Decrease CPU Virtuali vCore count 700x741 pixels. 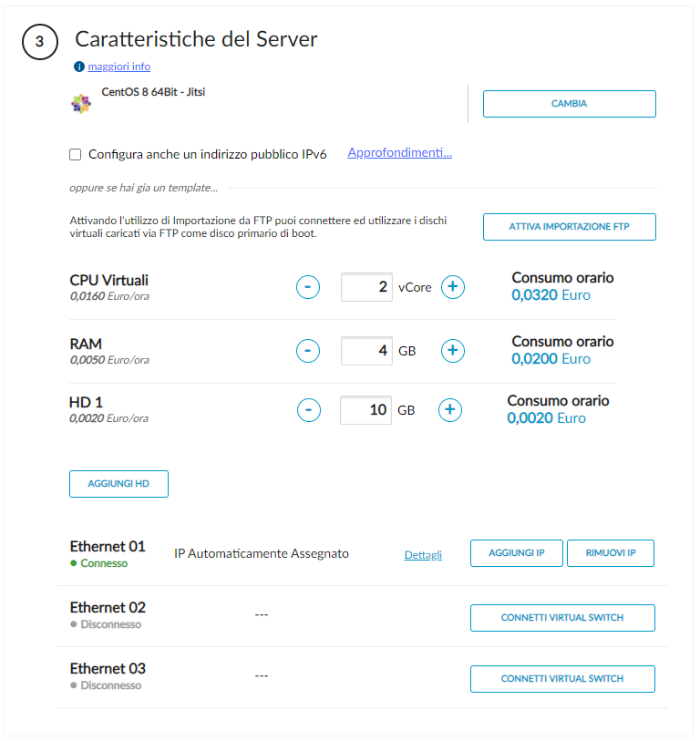(x=308, y=287)
